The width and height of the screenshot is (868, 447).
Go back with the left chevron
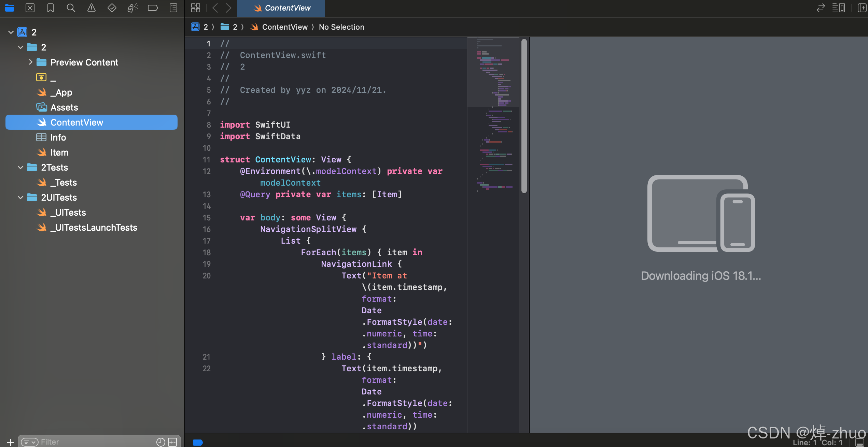pyautogui.click(x=215, y=8)
